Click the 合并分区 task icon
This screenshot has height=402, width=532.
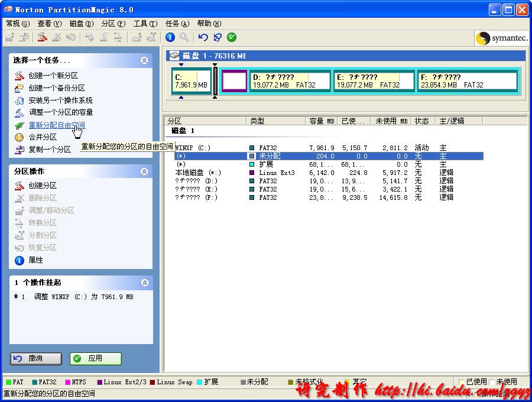[x=20, y=137]
